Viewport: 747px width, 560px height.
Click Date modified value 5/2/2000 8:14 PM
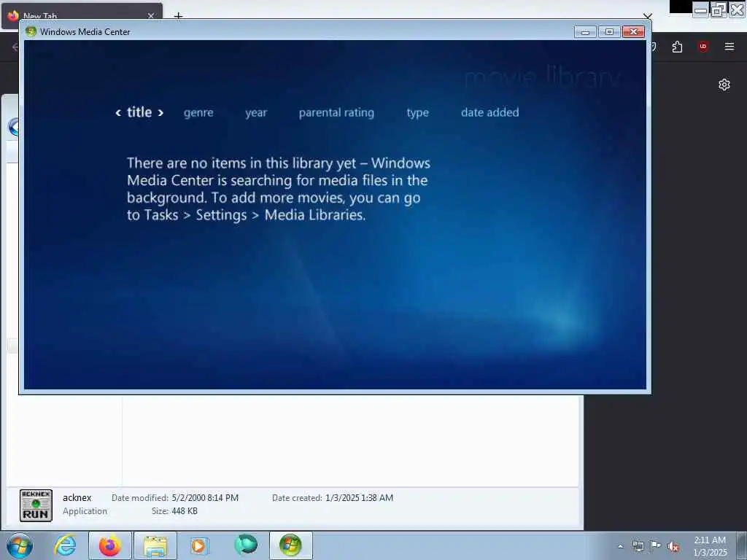coord(205,498)
